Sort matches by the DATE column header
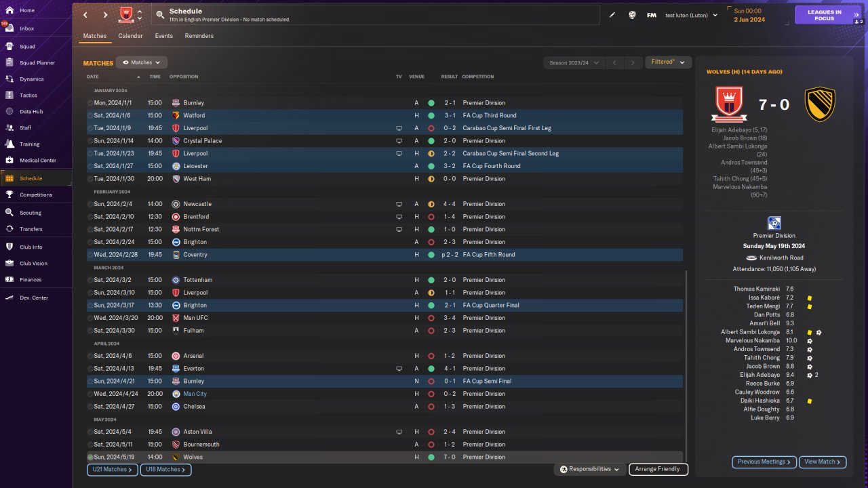 click(x=93, y=77)
